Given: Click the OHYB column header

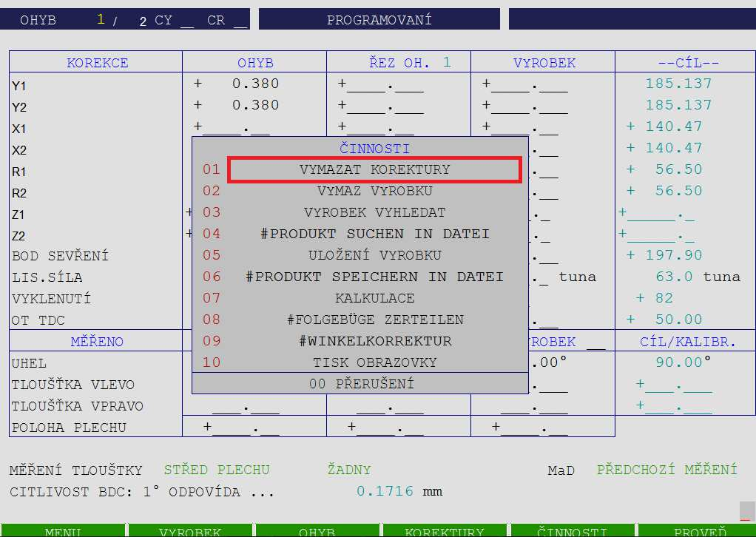Looking at the screenshot, I should click(x=255, y=63).
